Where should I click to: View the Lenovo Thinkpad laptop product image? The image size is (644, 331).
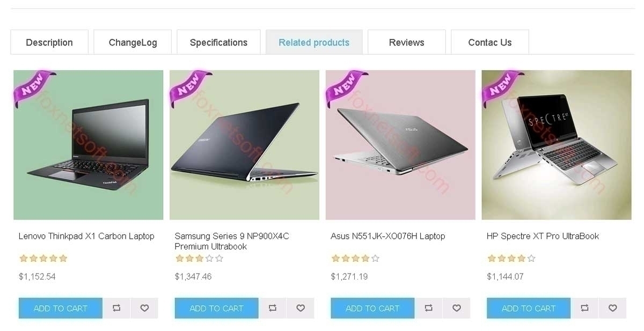pyautogui.click(x=89, y=145)
